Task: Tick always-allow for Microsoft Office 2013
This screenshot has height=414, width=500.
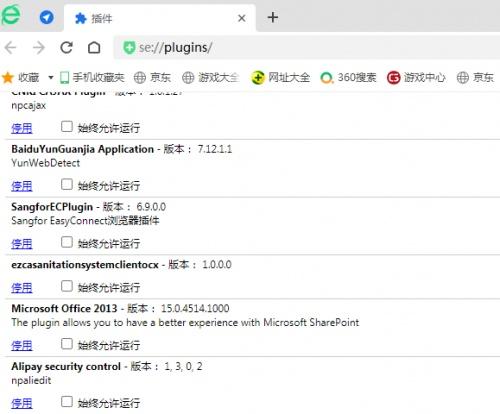Action: [x=67, y=344]
